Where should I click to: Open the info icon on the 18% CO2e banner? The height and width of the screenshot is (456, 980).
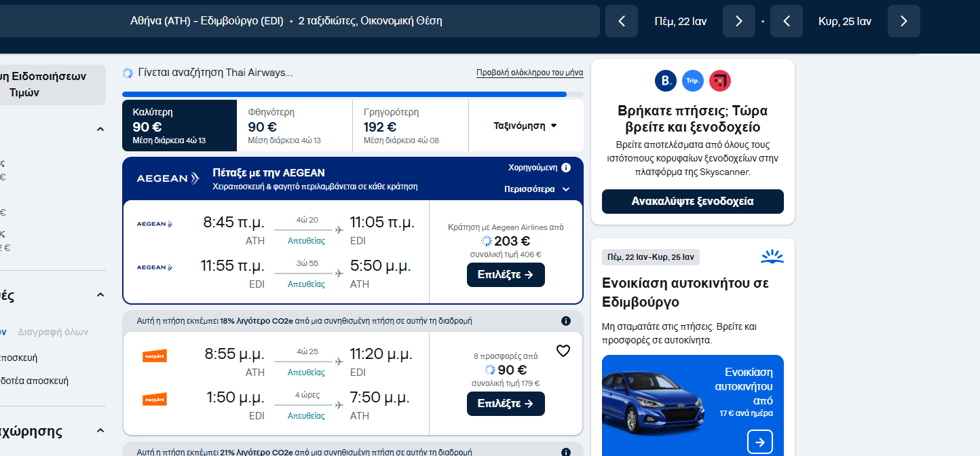click(x=566, y=321)
